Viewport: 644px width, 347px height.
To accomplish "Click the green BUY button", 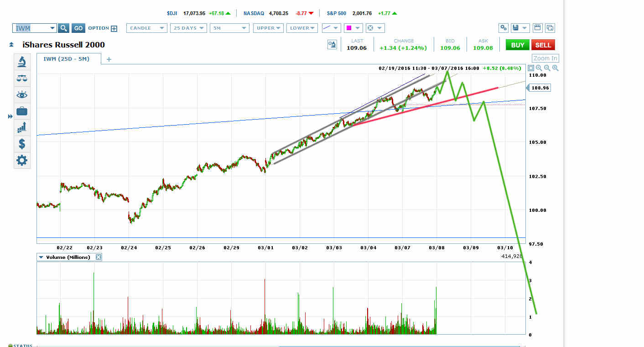I will pos(518,45).
